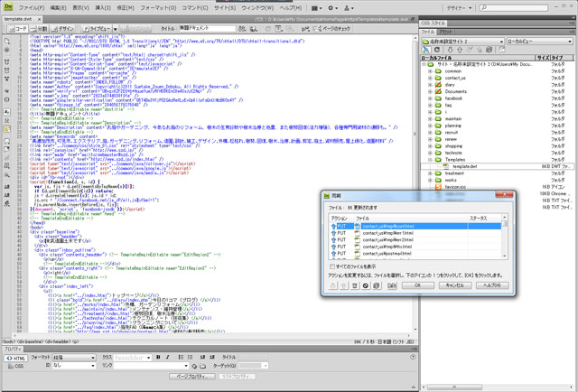Click Help (H) in the synchronize dialog
The width and height of the screenshot is (578, 392).
coord(492,285)
